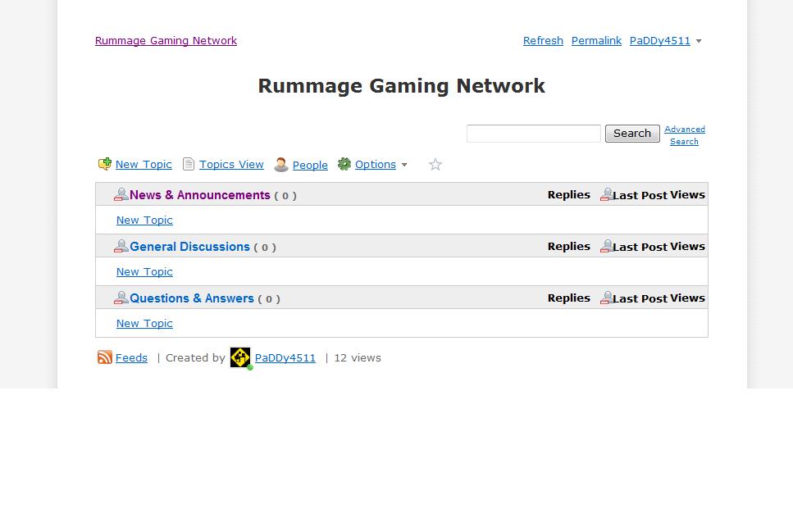Click the icon beside General Discussions
This screenshot has height=532, width=793.
[121, 247]
